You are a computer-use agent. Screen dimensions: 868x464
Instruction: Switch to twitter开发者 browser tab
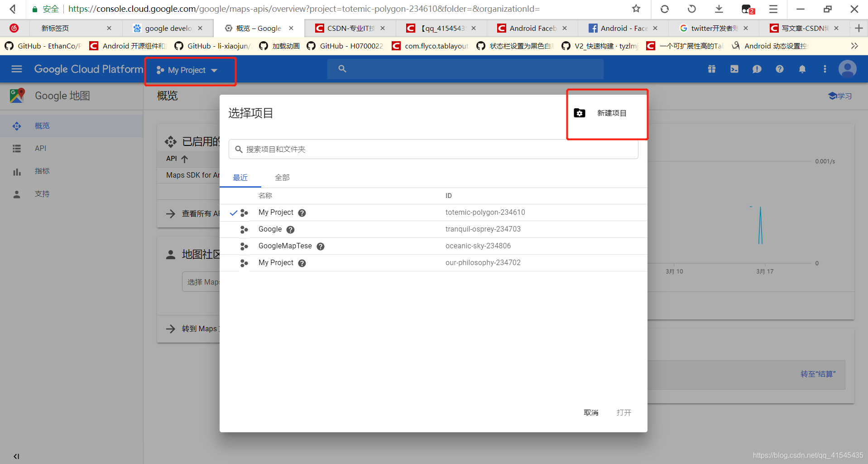point(713,28)
